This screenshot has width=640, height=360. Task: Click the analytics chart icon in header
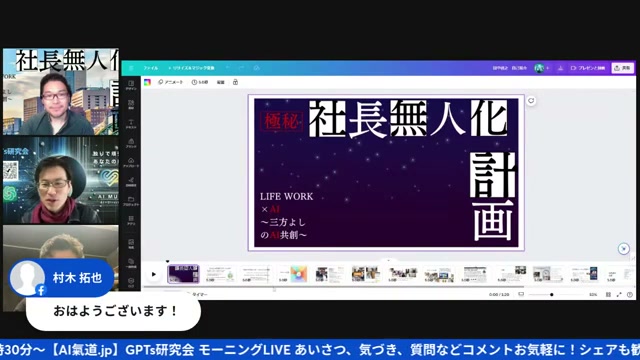560,68
